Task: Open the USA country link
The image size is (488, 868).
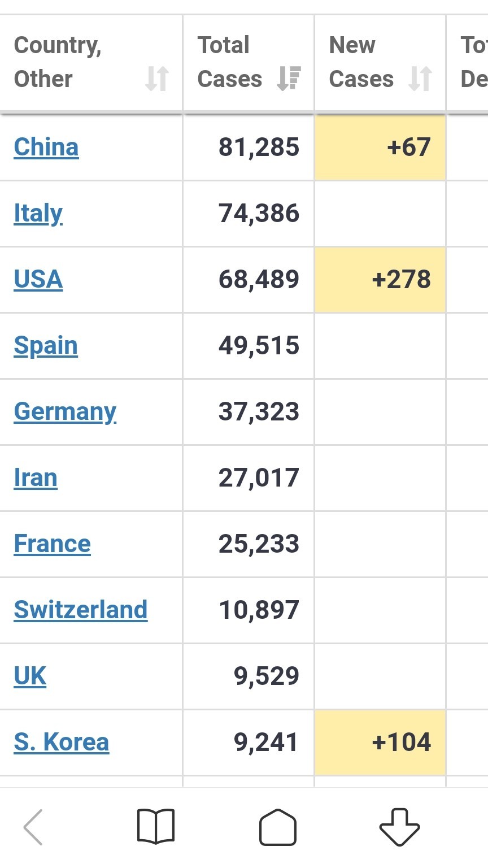Action: coord(38,279)
